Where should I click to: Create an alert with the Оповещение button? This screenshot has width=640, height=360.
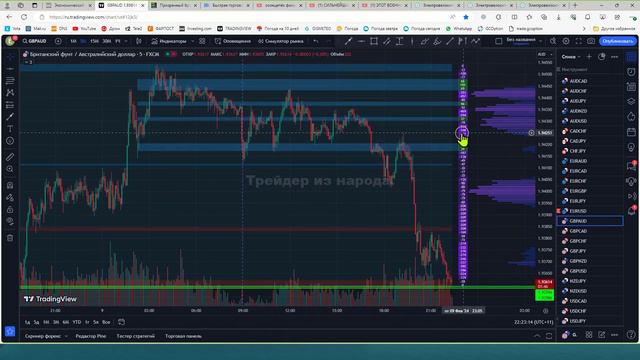[x=233, y=41]
